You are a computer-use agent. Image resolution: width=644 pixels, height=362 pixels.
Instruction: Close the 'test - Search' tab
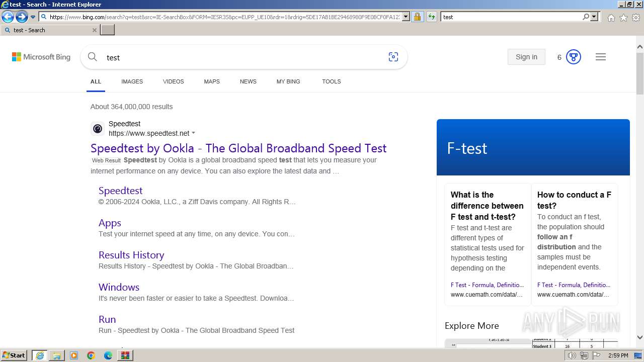point(94,30)
